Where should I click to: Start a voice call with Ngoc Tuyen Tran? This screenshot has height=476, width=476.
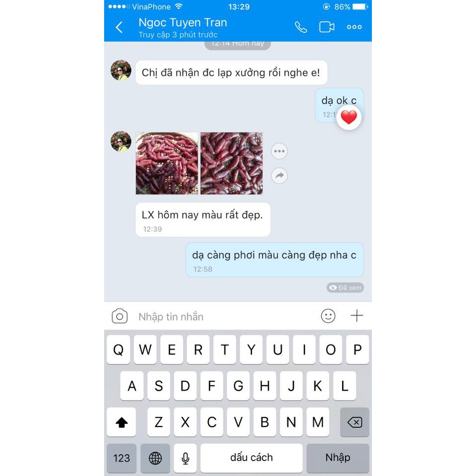(x=301, y=27)
